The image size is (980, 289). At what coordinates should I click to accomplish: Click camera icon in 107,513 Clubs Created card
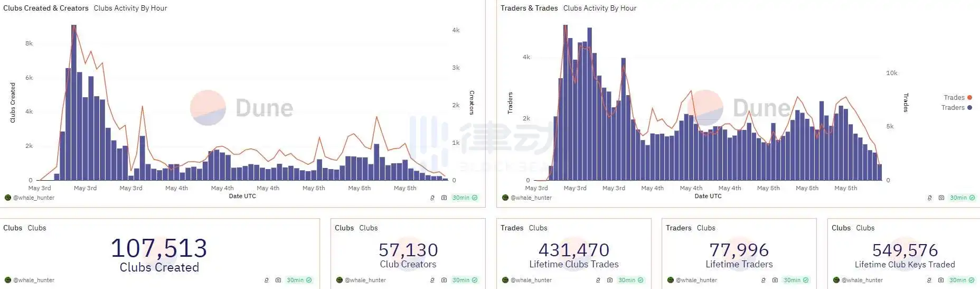point(278,280)
